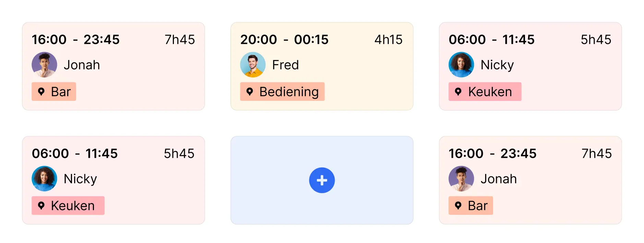Select the name Fred in the yellow card
This screenshot has width=644, height=243.
[285, 65]
